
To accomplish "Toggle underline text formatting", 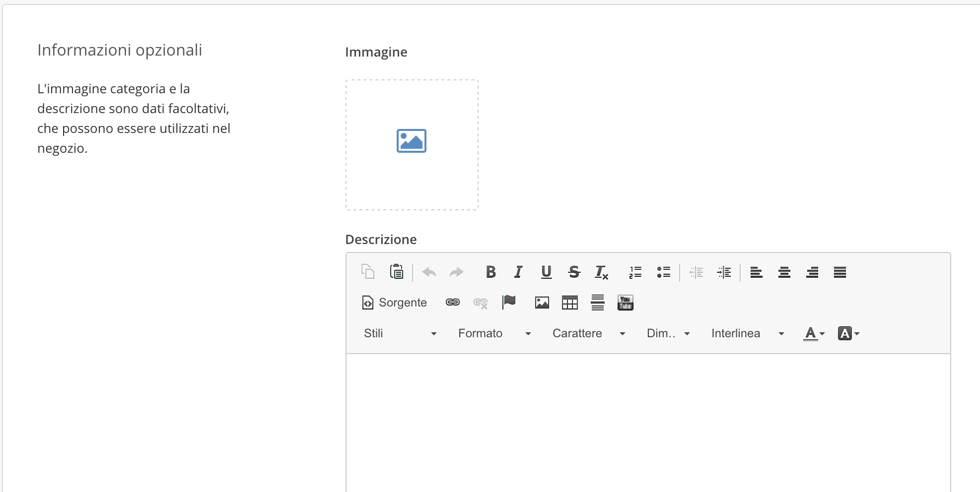I will pos(546,272).
